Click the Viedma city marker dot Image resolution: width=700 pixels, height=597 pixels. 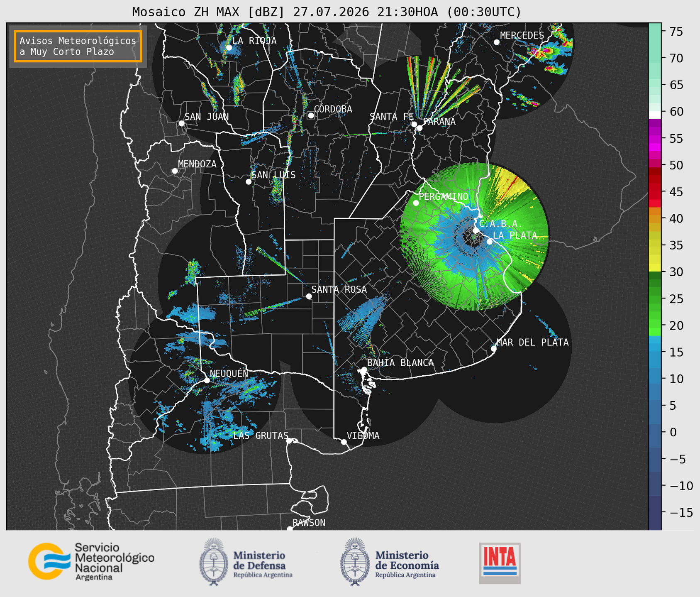point(344,442)
